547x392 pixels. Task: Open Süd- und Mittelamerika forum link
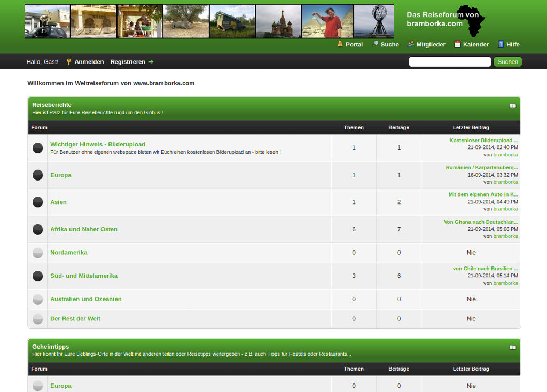pyautogui.click(x=84, y=276)
